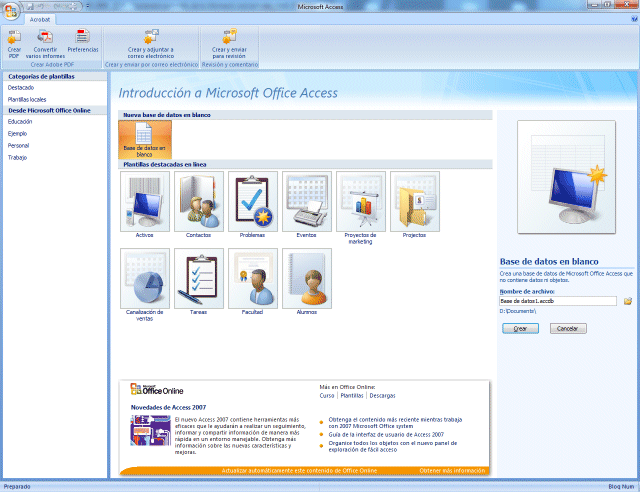The height and width of the screenshot is (492, 640).
Task: Open Obtenga el contenido más reciente link
Action: pyautogui.click(x=395, y=423)
